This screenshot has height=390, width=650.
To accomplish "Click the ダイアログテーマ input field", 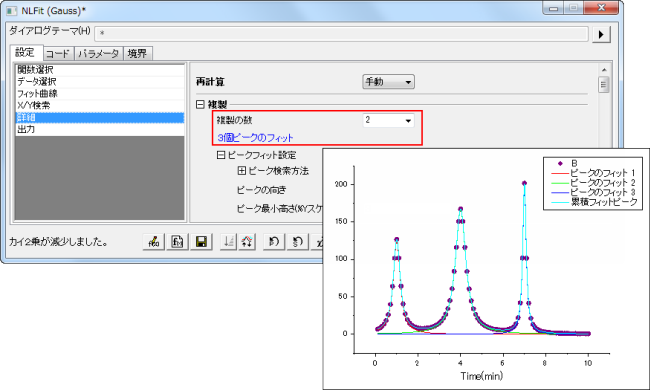I will [x=341, y=34].
